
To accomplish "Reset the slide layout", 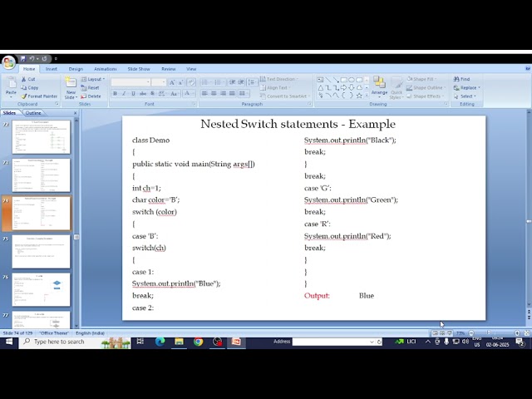I will click(90, 88).
